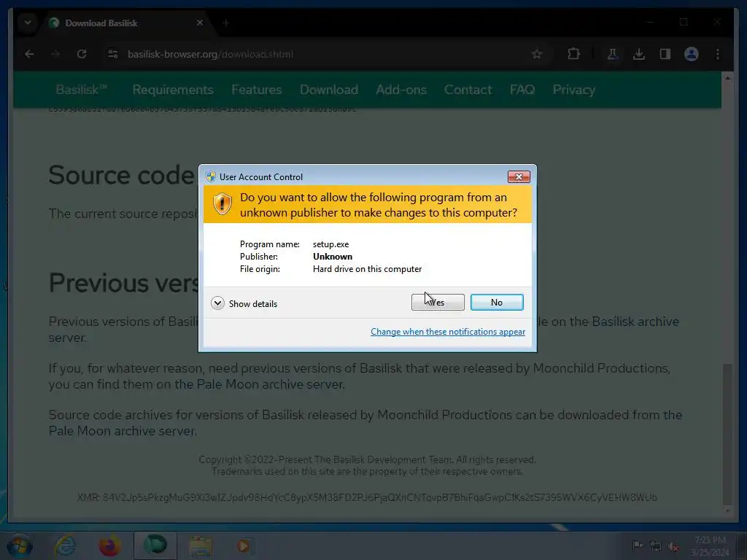Click the muted volume tray icon
This screenshot has height=560, width=747.
point(673,547)
